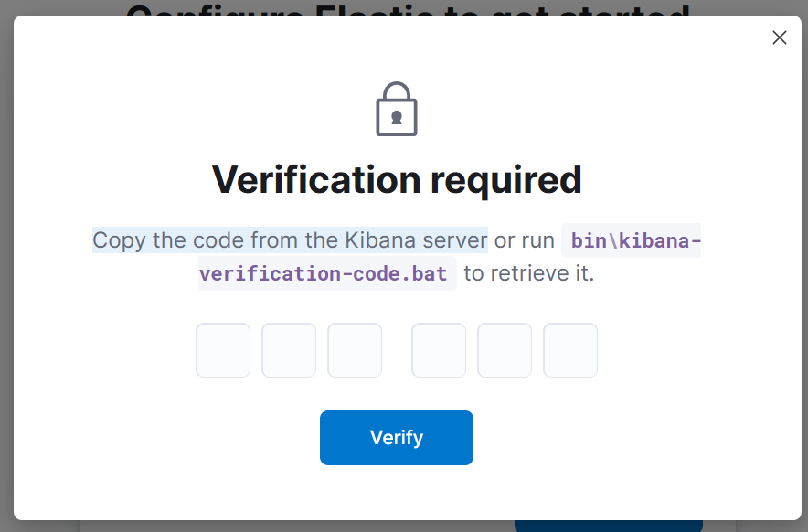Click the "Verification required" heading
This screenshot has height=532, width=808.
pyautogui.click(x=397, y=180)
